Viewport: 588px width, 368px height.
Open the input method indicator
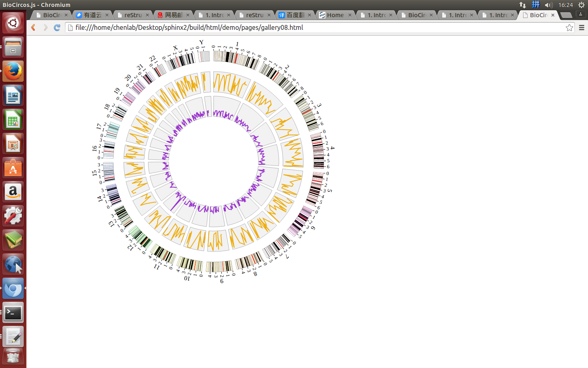pyautogui.click(x=536, y=5)
